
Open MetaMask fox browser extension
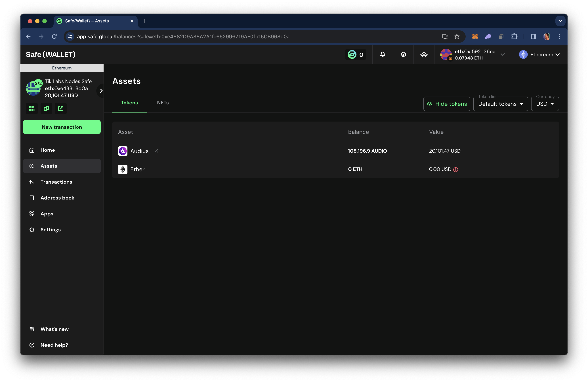(x=475, y=37)
